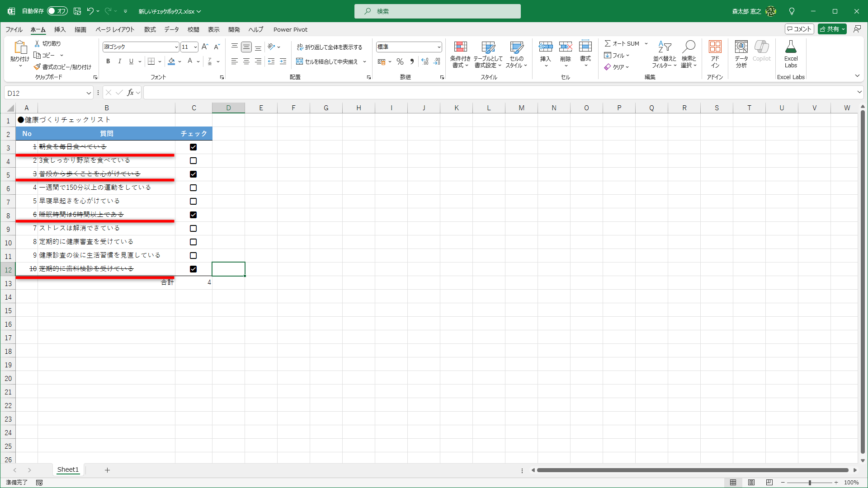This screenshot has width=868, height=488.
Task: Check the box for question 2 vegetables
Action: click(193, 161)
